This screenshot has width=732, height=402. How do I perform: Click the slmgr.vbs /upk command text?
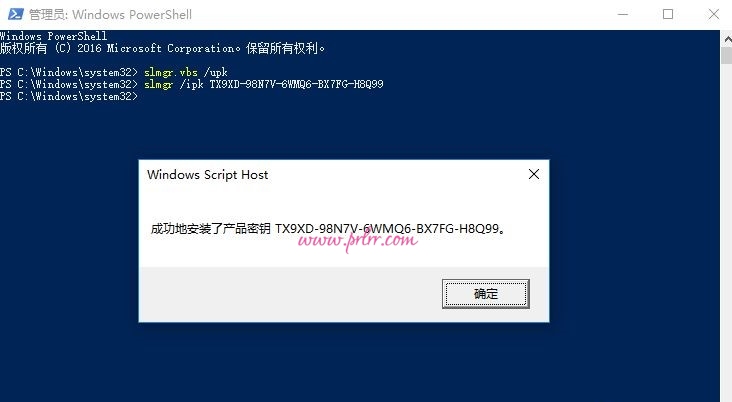(185, 72)
